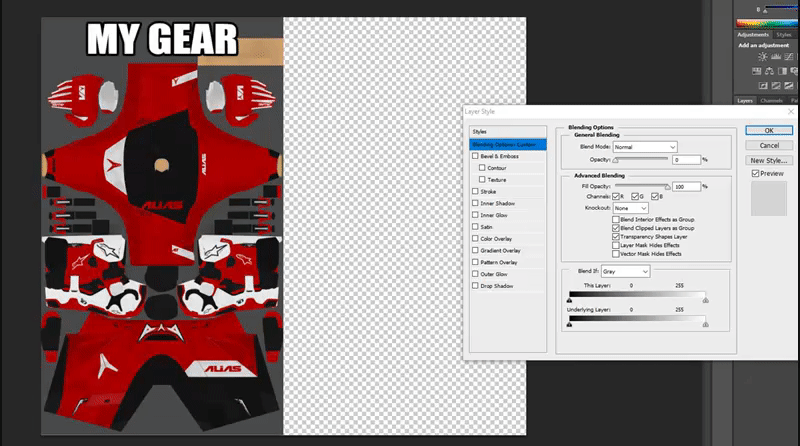This screenshot has width=800, height=446.
Task: Toggle the R channel checkbox
Action: pyautogui.click(x=616, y=196)
